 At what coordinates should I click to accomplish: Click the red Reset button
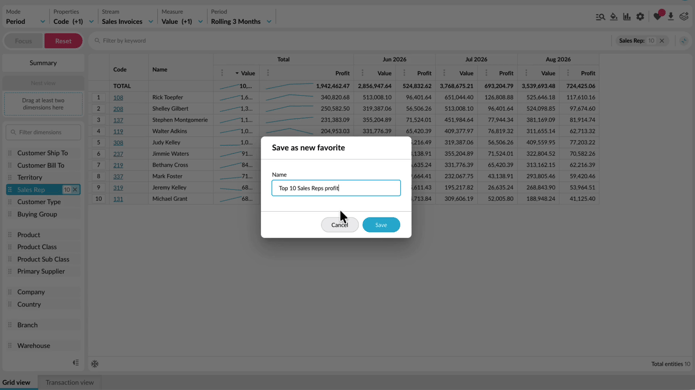pyautogui.click(x=63, y=41)
